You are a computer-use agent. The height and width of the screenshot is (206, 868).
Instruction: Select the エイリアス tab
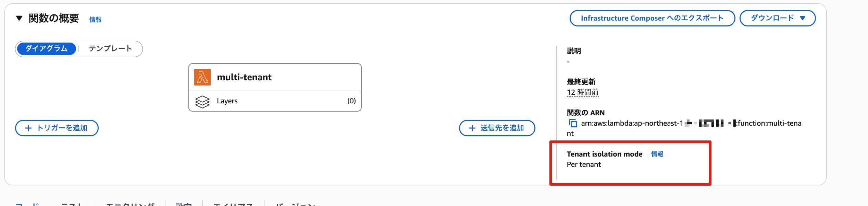[233, 204]
